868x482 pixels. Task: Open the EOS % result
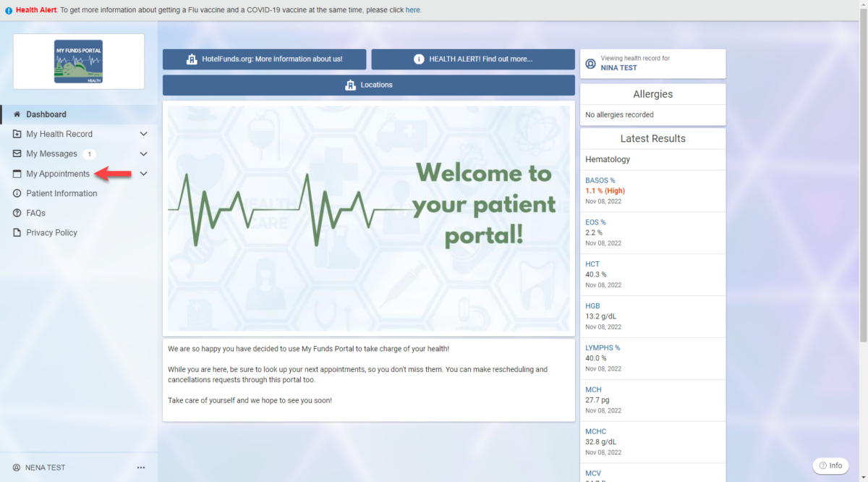coord(595,222)
